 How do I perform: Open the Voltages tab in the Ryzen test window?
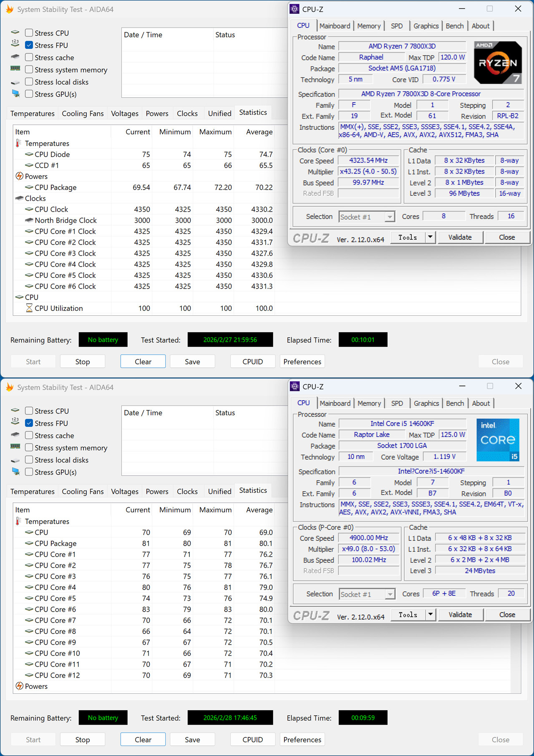125,113
